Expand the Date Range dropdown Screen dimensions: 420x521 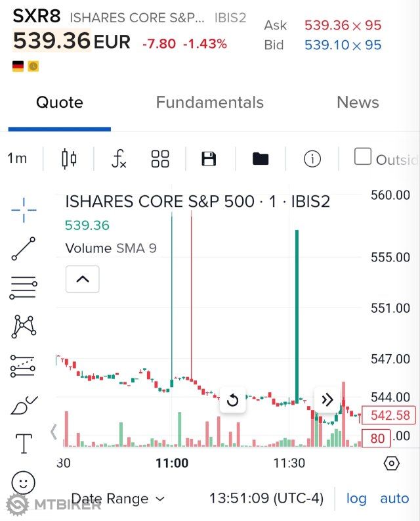pyautogui.click(x=118, y=499)
